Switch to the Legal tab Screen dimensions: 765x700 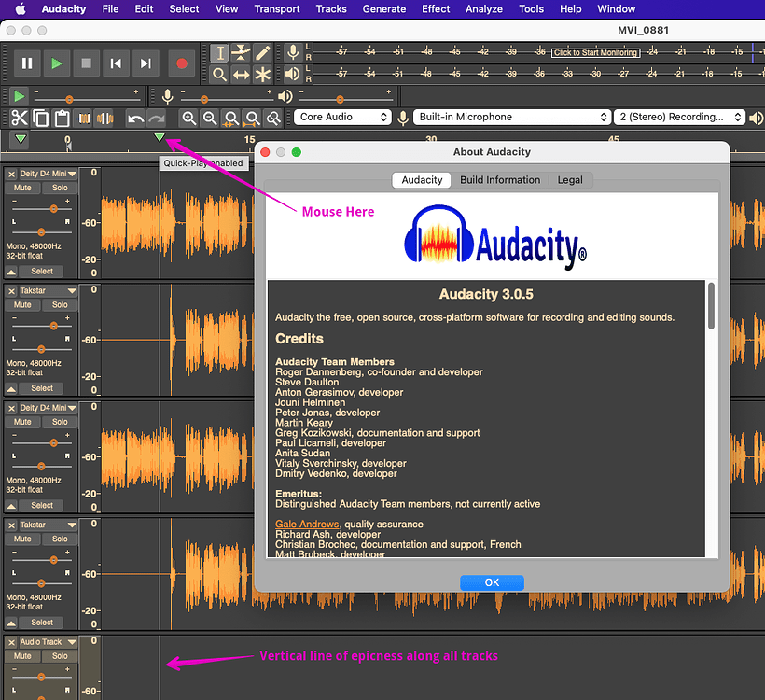coord(570,180)
